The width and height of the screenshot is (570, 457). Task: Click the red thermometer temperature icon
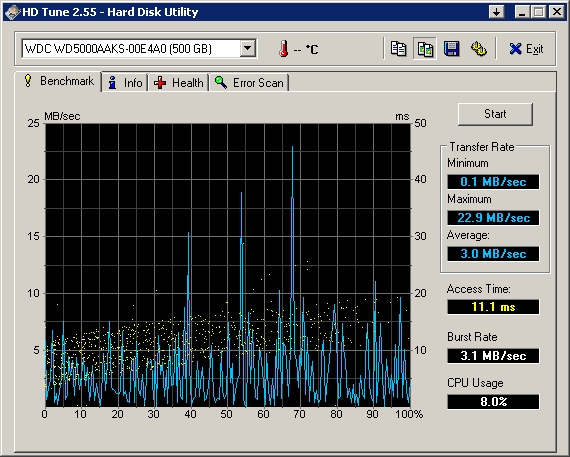coord(284,49)
